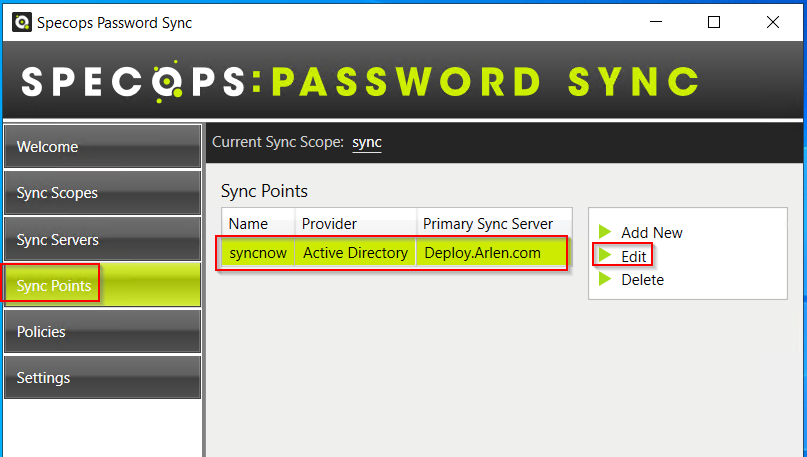Image resolution: width=807 pixels, height=457 pixels.
Task: Maximize the Specops Password Sync window
Action: (714, 22)
